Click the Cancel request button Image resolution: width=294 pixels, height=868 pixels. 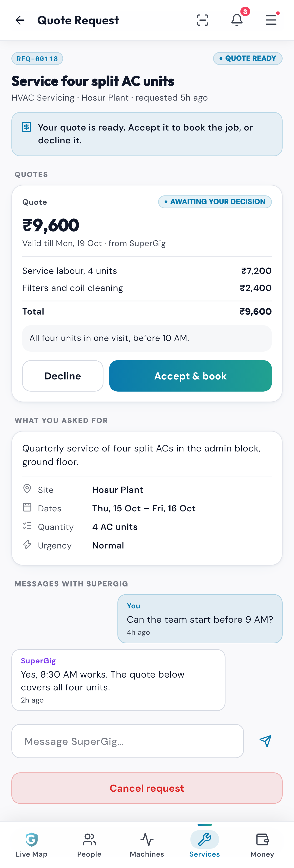pos(147,788)
